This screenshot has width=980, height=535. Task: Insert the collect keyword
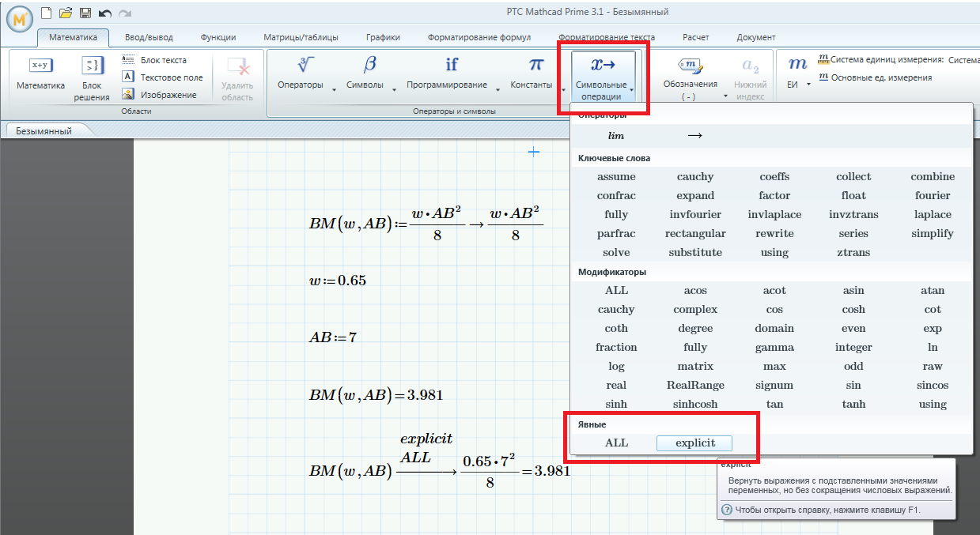853,176
